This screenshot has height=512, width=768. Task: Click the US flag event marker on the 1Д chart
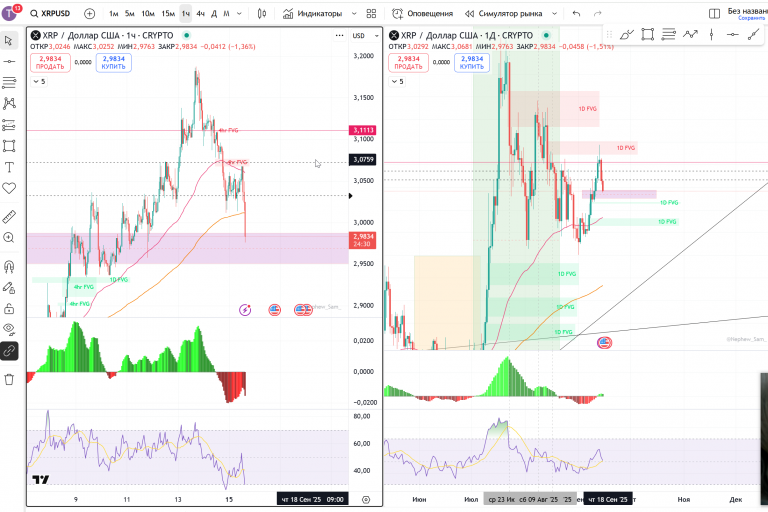(604, 342)
